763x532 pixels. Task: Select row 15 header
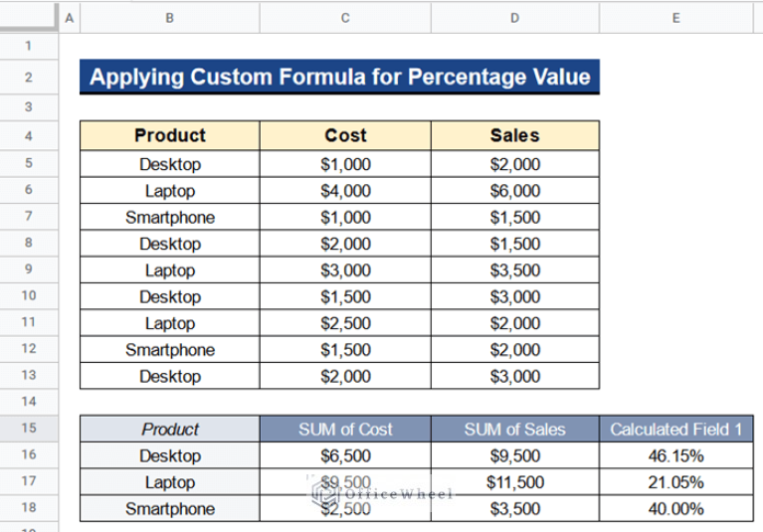click(29, 428)
